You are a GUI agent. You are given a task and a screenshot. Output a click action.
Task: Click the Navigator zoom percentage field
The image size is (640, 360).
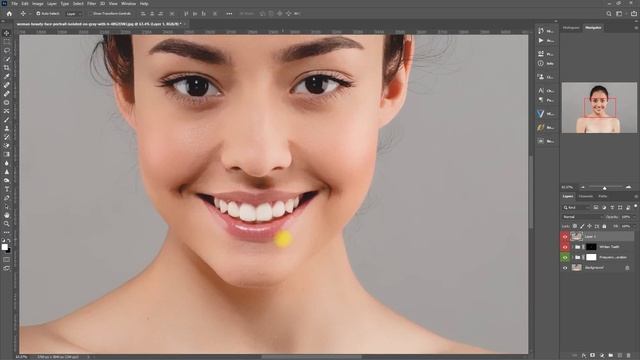[568, 187]
